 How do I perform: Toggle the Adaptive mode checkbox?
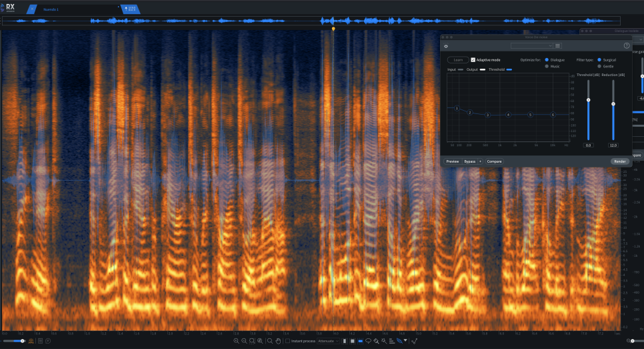pos(473,59)
